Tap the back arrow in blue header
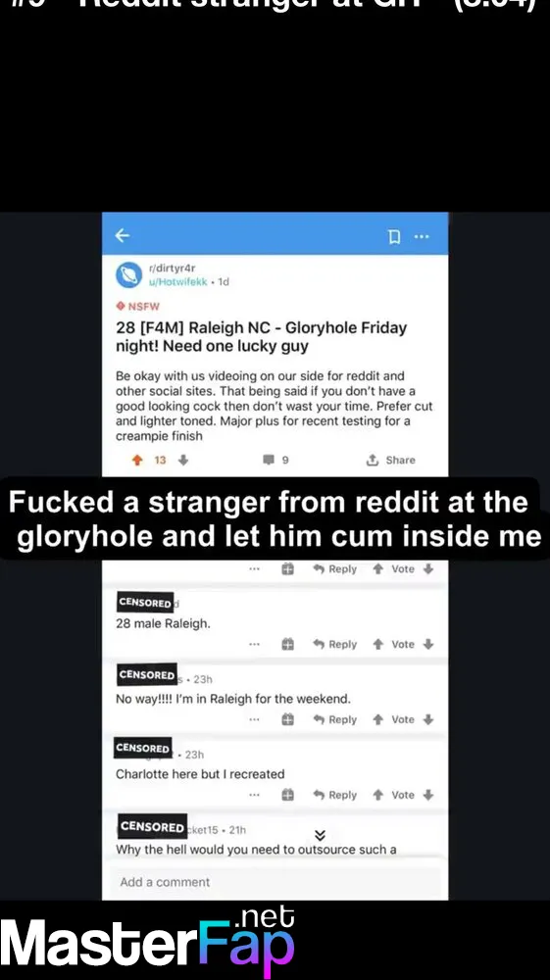The image size is (550, 980). 123,235
